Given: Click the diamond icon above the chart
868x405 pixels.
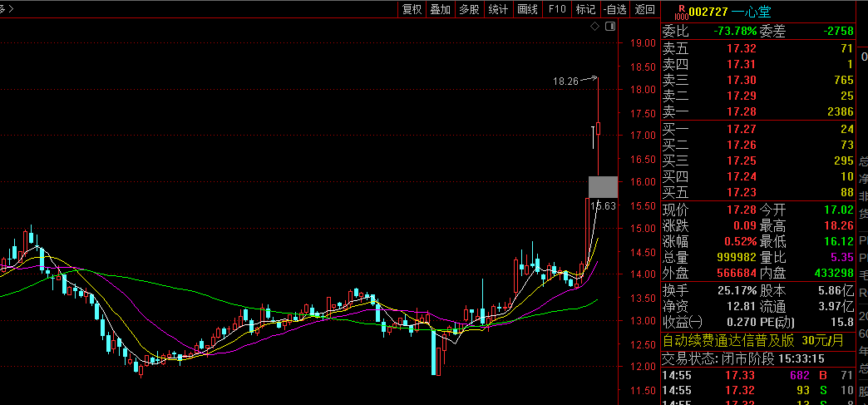Looking at the screenshot, I should point(594,26).
